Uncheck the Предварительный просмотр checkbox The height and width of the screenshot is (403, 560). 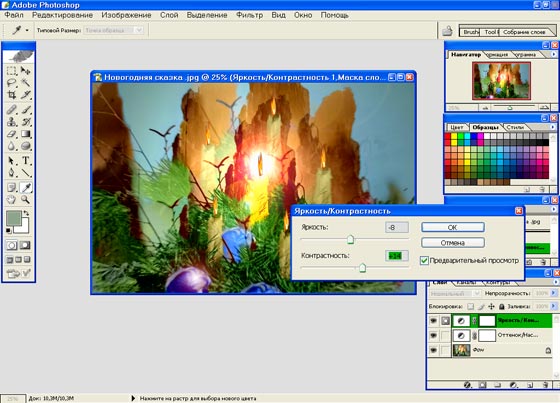pyautogui.click(x=424, y=260)
